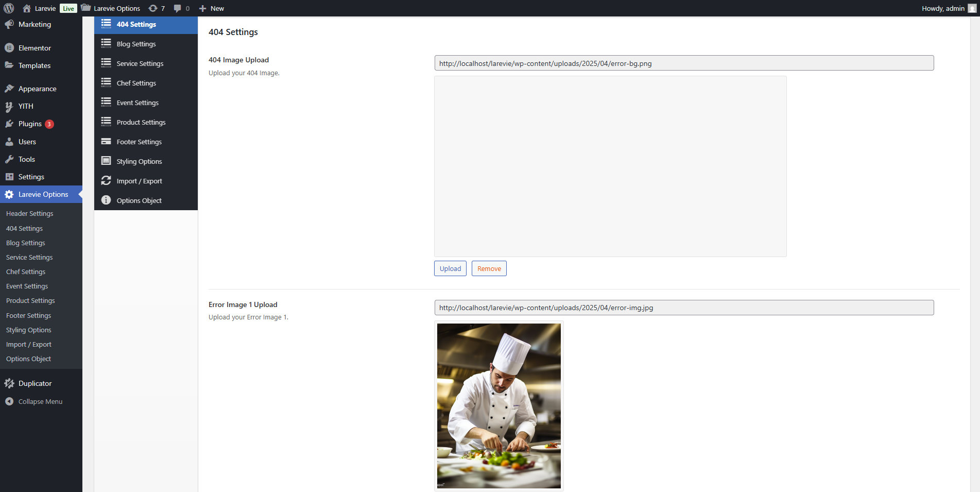
Task: Click the plugins update badge showing 3
Action: [x=49, y=124]
